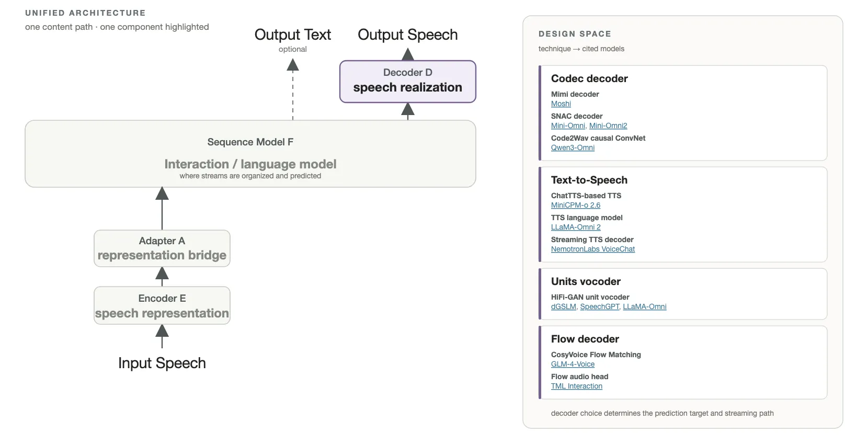Click the HiFi-GAN unit vocoder text
This screenshot has width=868, height=444.
point(590,297)
